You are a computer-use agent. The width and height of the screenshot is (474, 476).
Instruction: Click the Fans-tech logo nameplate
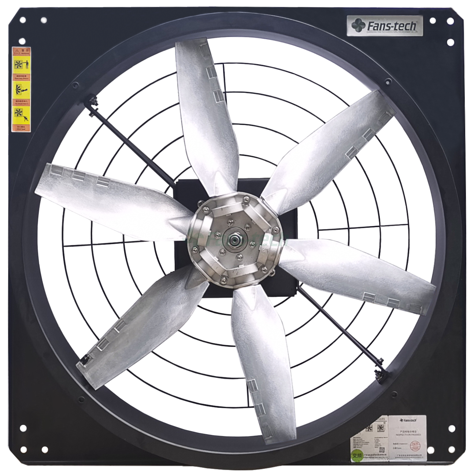385,25
